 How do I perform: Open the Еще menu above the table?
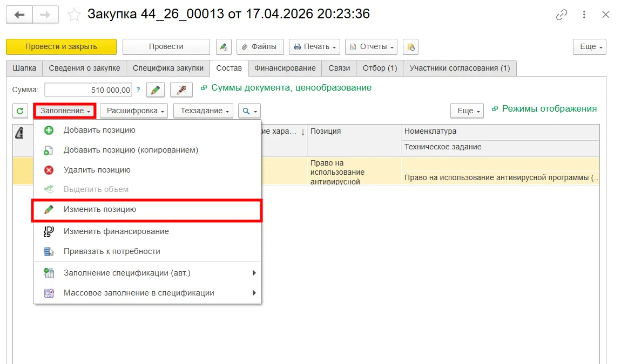coord(467,111)
